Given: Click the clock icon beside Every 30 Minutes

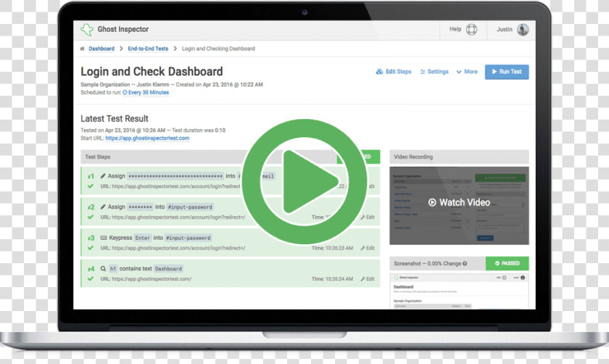Looking at the screenshot, I should [125, 93].
